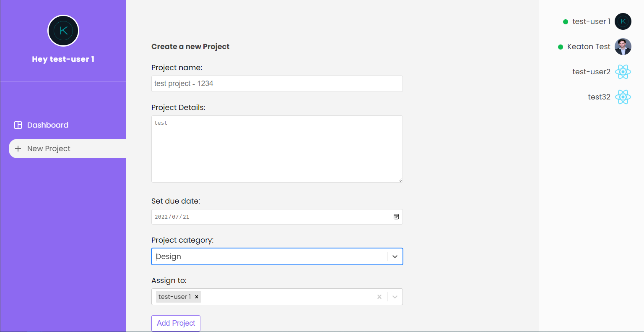644x332 pixels.
Task: Click the Dashboard grid icon
Action: tap(18, 125)
